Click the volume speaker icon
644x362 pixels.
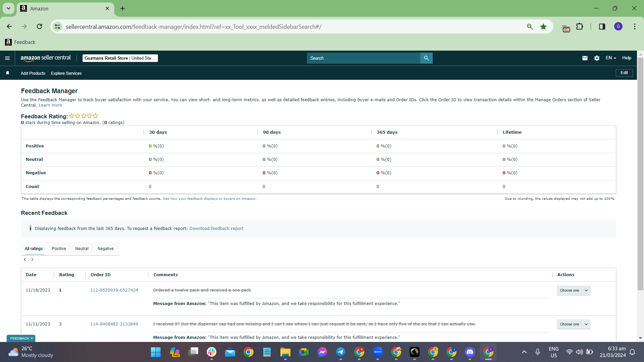coord(579,352)
